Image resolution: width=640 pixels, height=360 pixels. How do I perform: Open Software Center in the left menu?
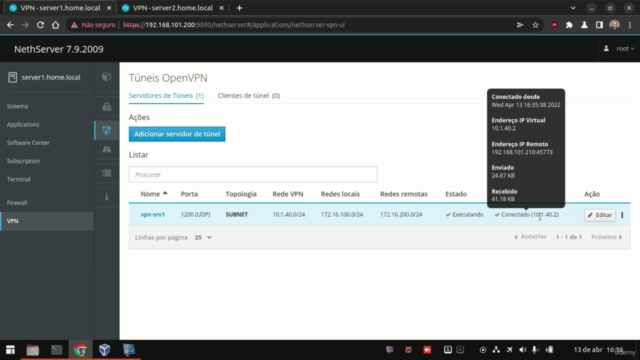28,143
